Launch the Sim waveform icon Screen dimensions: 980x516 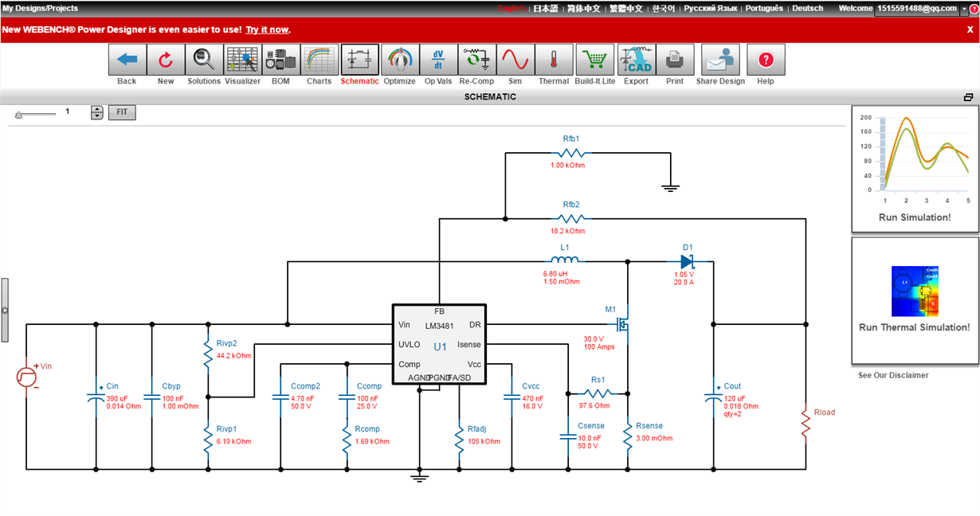[x=515, y=60]
